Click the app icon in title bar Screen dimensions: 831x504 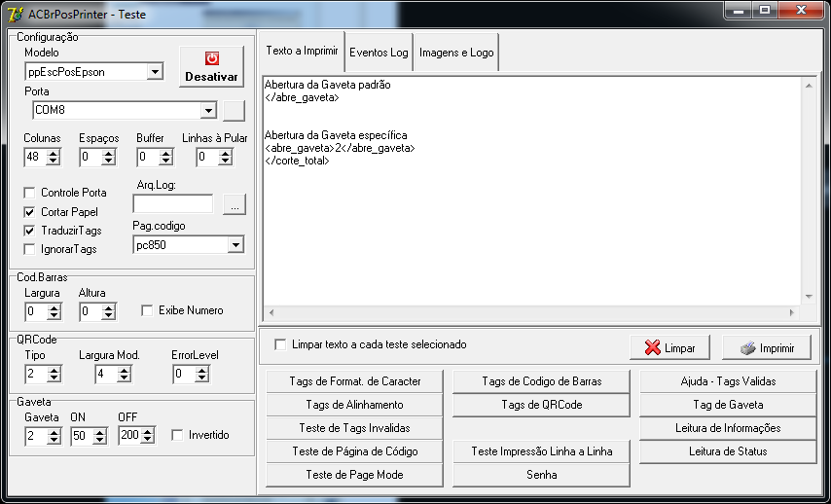tap(16, 14)
